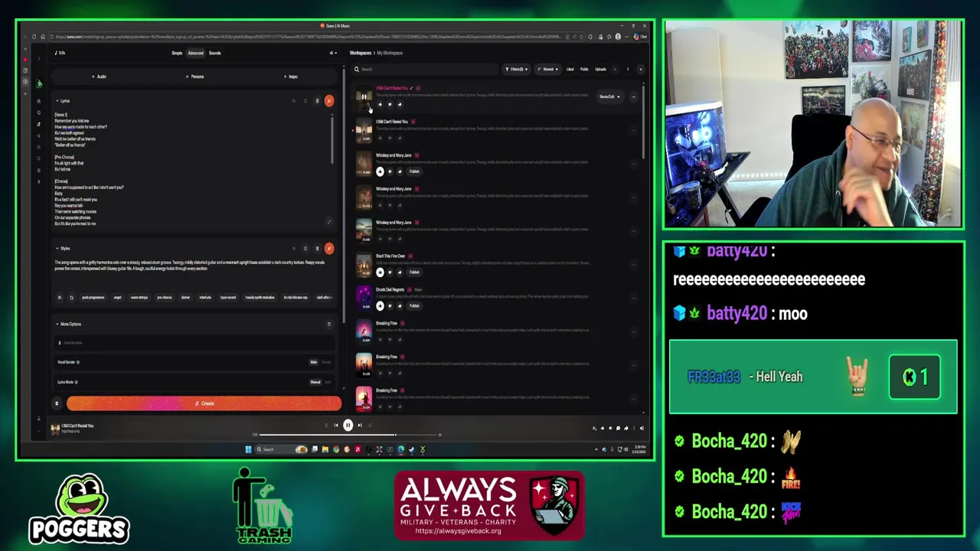Share the playing 'I Still Can't Resist You' song
This screenshot has width=980, height=551.
[x=399, y=104]
